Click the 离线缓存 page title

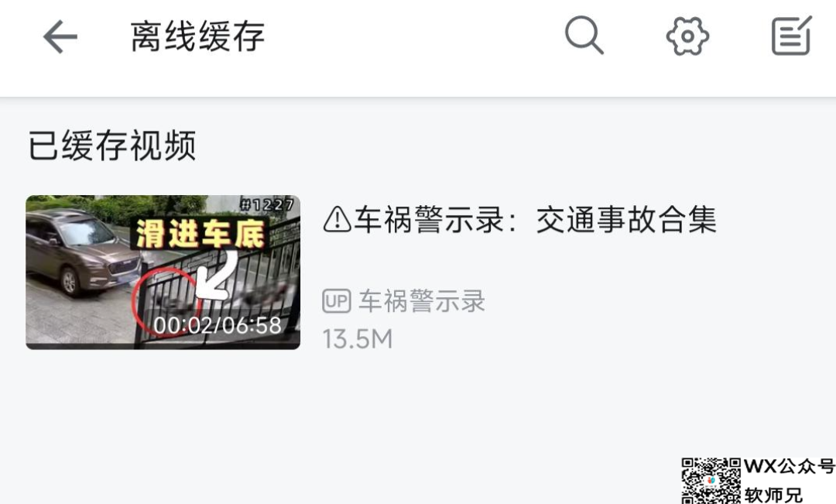[198, 36]
